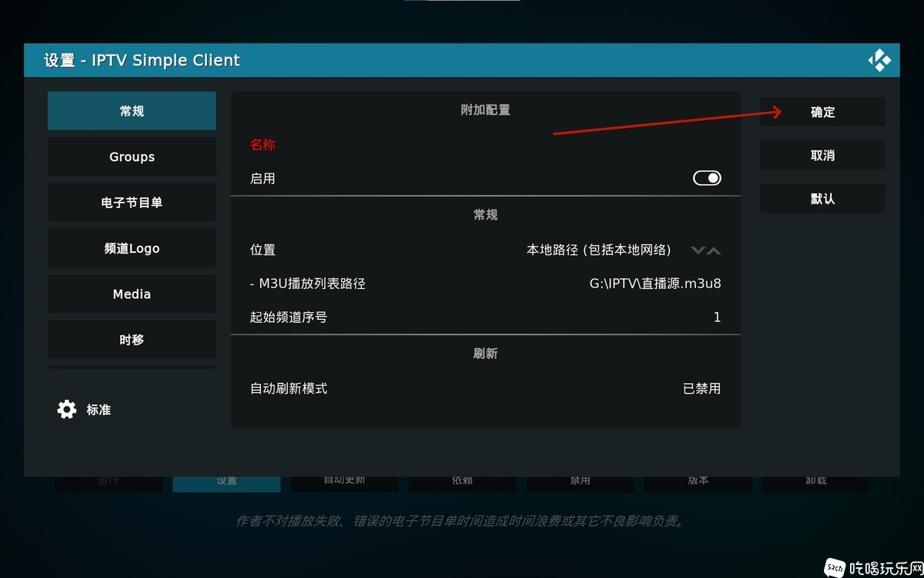The height and width of the screenshot is (578, 924).
Task: Go to the 频道Logo category
Action: pos(132,248)
